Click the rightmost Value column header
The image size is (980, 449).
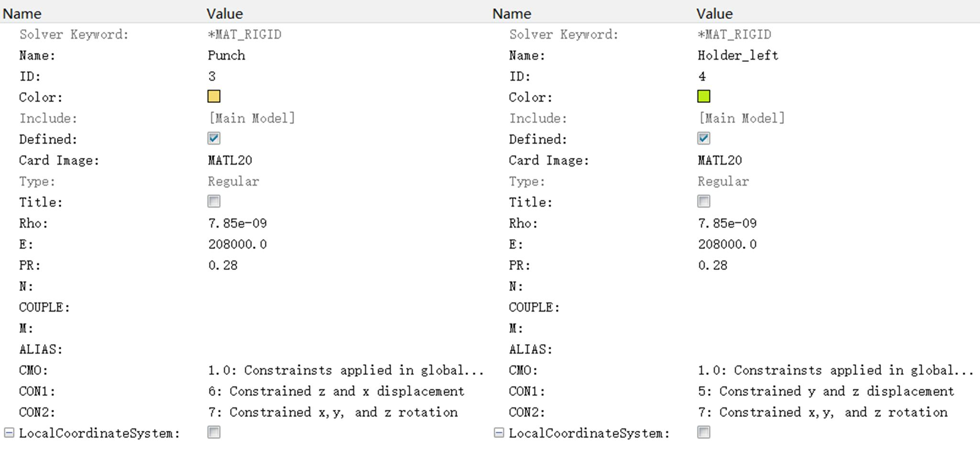click(714, 13)
